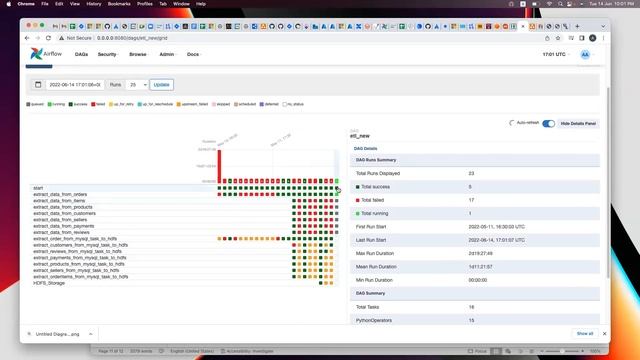Click the browser forward arrow

(x=38, y=38)
